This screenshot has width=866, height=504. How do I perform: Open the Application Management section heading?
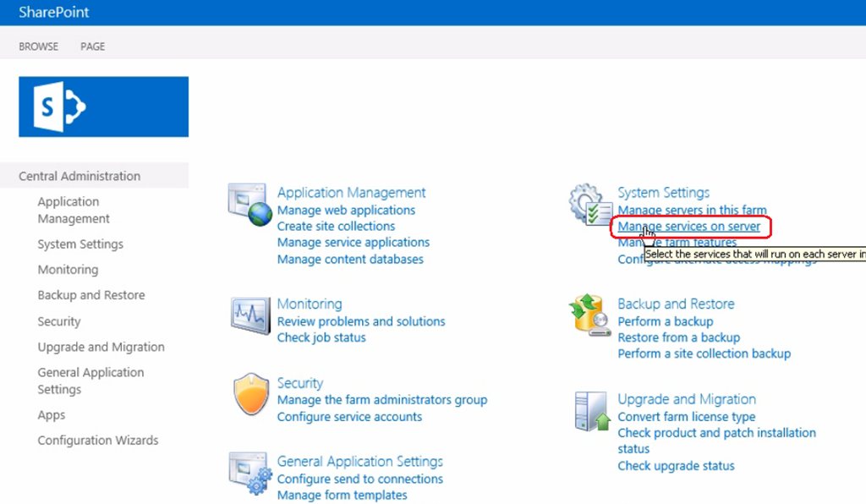(x=351, y=192)
